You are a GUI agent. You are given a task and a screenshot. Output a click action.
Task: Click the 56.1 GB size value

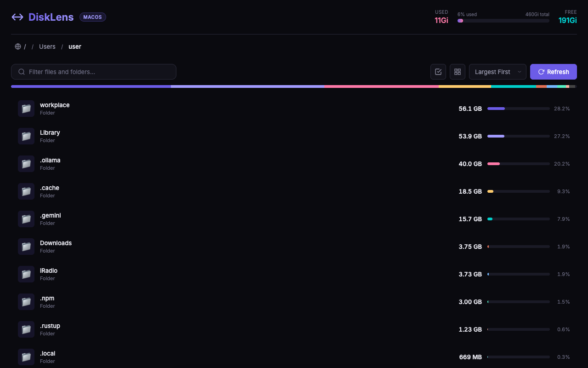tap(470, 109)
